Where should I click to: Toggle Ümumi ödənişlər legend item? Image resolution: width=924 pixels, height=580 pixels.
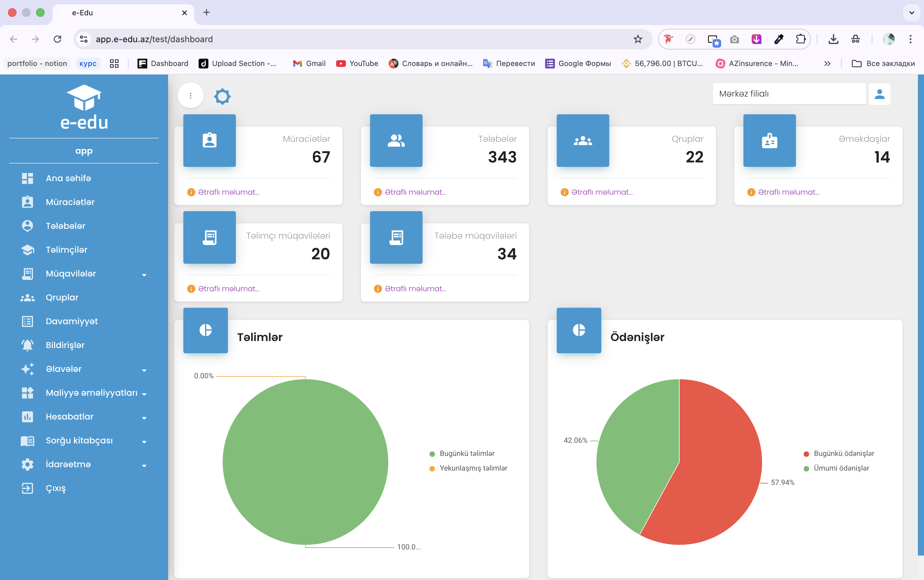point(836,468)
